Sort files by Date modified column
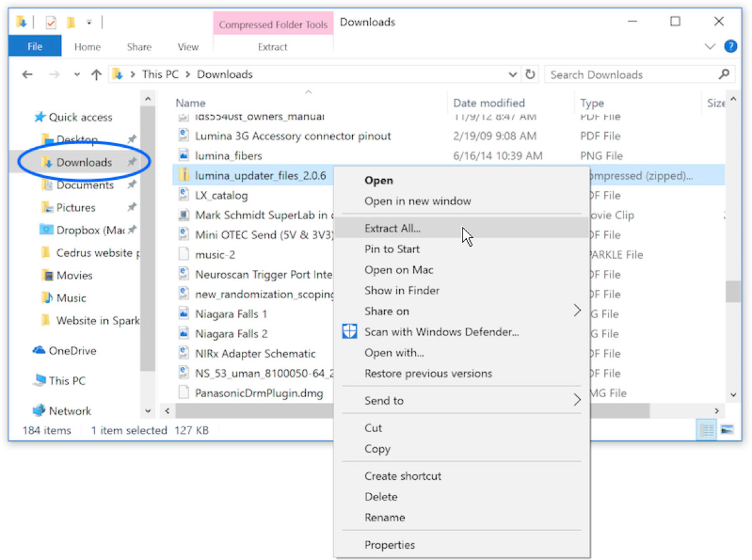 [x=489, y=103]
